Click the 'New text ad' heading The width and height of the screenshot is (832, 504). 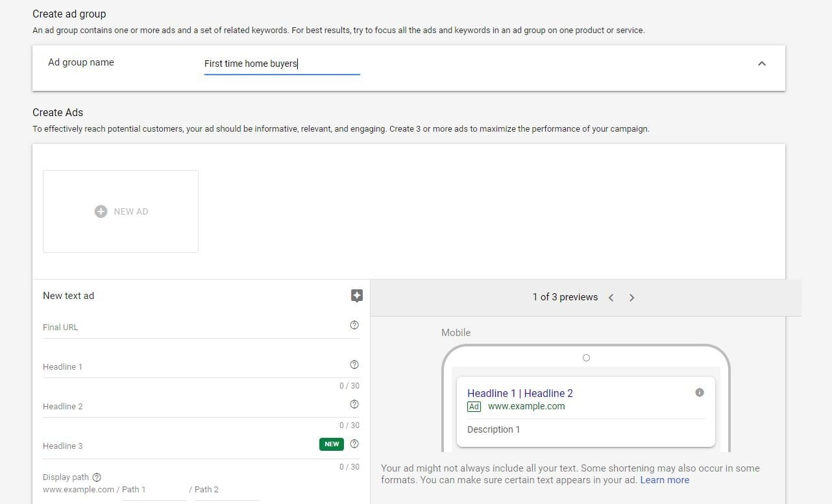click(x=68, y=296)
